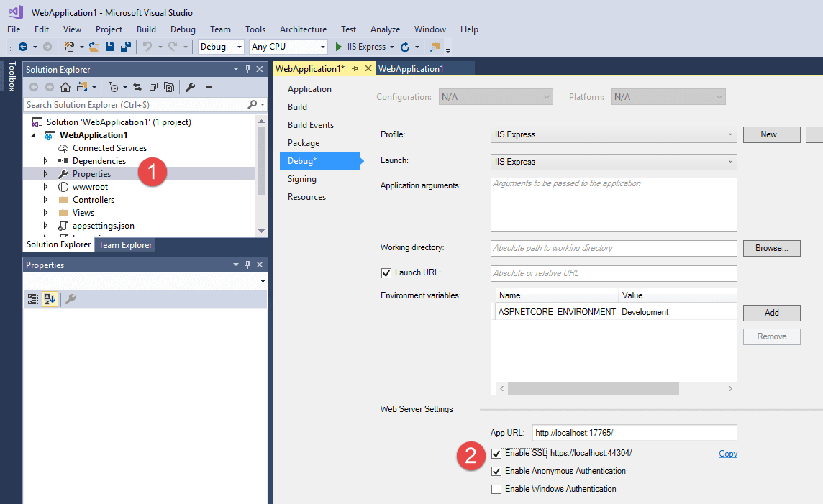Pin the Properties panel
This screenshot has height=504, width=823.
click(247, 265)
